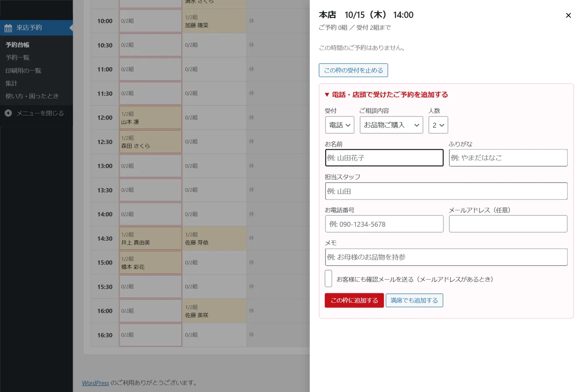Screen dimensions: 583x392
Task: Open 印刷用の一覧 in the sidebar menu
Action: tap(23, 70)
